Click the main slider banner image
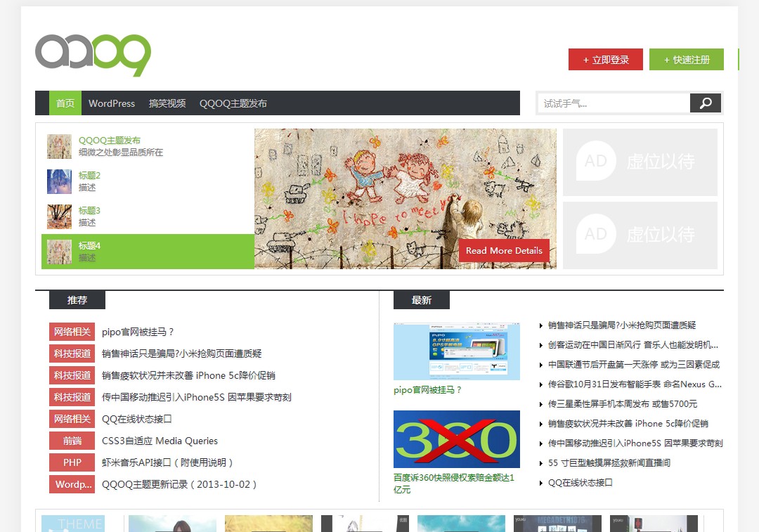Screen dimensions: 759x532 point(406,198)
